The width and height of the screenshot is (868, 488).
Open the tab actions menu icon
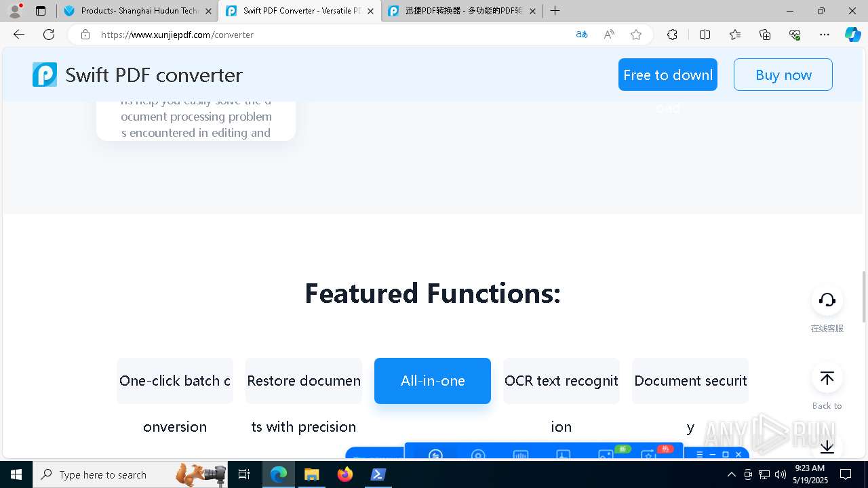coord(41,11)
